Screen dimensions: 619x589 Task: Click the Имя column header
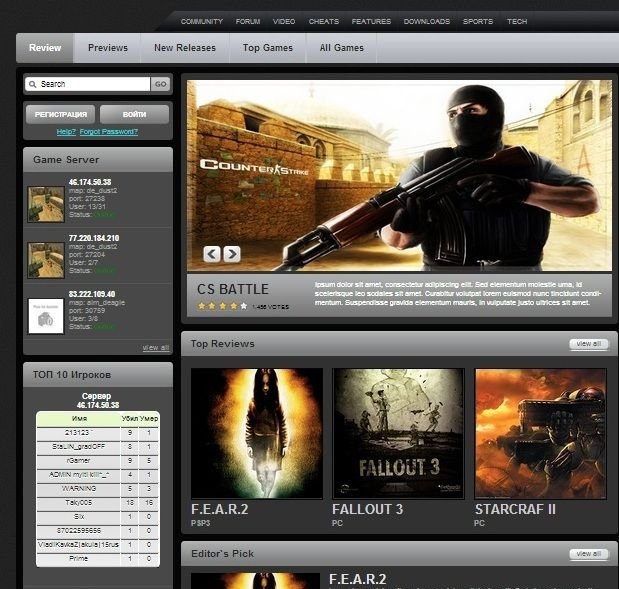tap(79, 418)
